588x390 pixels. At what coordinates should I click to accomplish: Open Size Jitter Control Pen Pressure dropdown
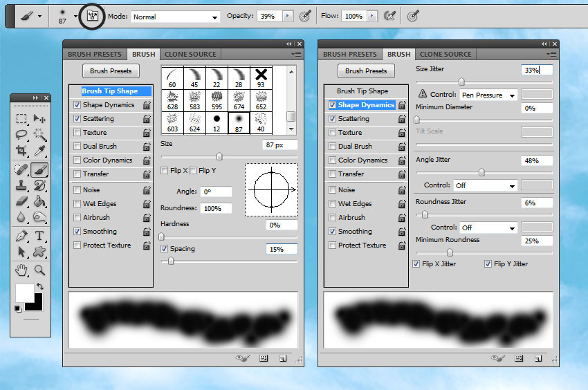point(488,95)
